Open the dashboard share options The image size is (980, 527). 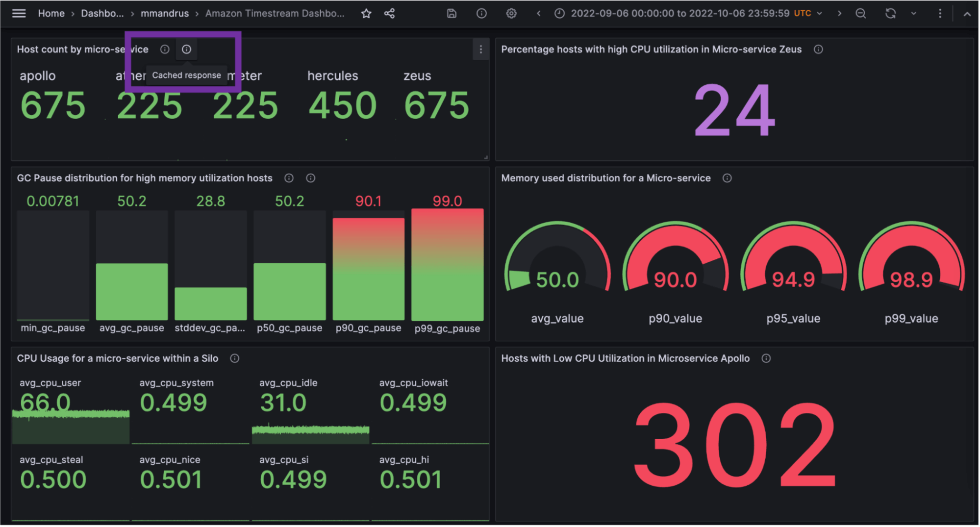tap(390, 13)
